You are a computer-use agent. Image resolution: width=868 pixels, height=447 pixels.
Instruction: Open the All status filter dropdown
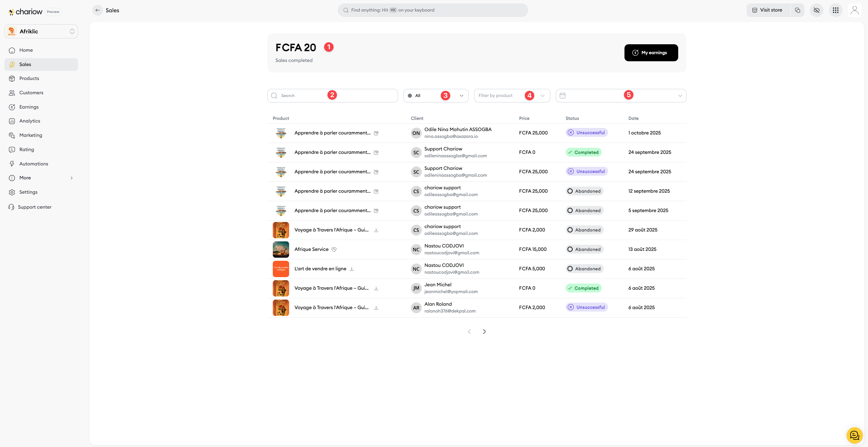(x=435, y=96)
